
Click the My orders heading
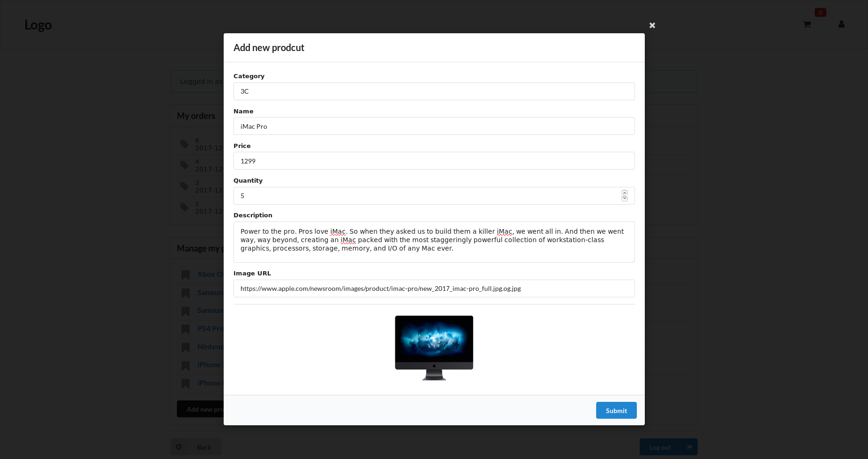[x=196, y=116]
